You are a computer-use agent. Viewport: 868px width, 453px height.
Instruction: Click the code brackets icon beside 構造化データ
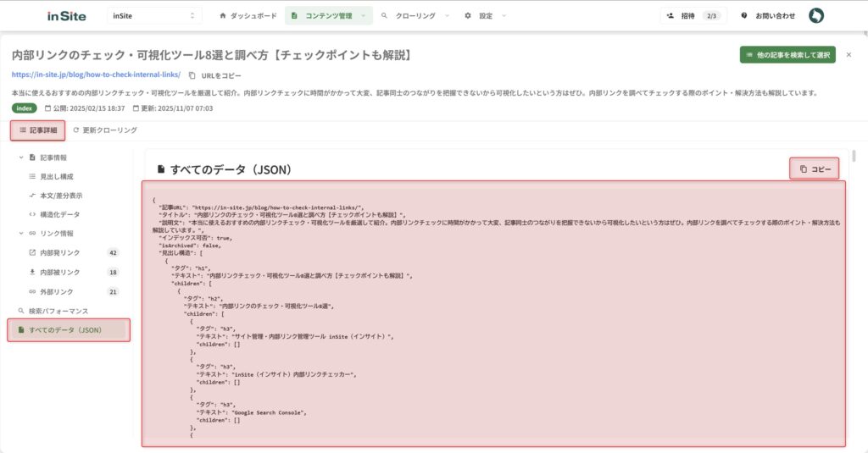pyautogui.click(x=32, y=214)
